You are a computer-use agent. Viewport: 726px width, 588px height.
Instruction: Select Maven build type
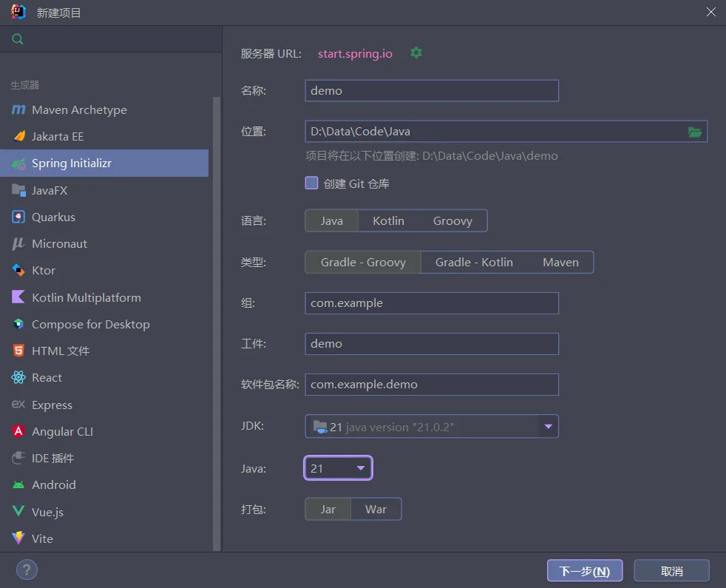(560, 263)
